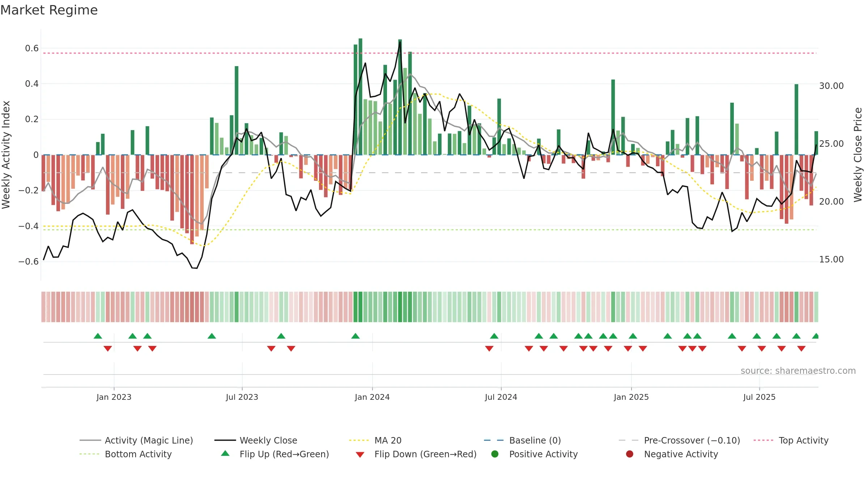Click the Negative Activity red circle icon
This screenshot has width=868, height=488.
click(630, 454)
